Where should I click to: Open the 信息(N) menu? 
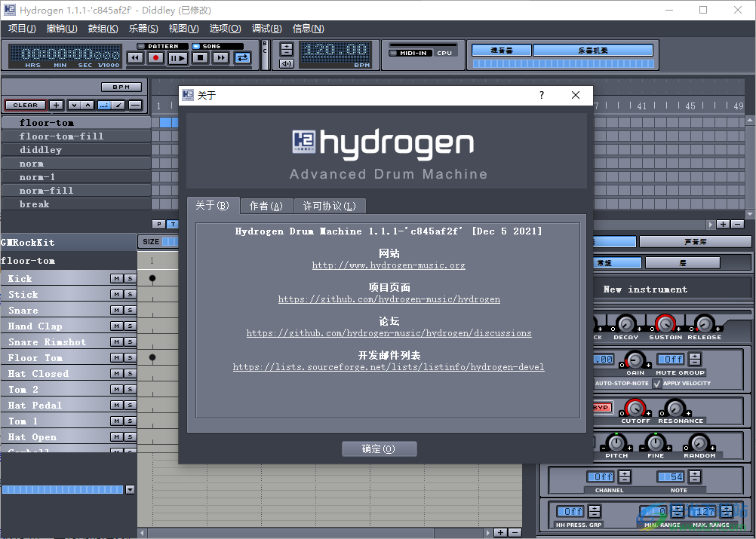pos(308,29)
